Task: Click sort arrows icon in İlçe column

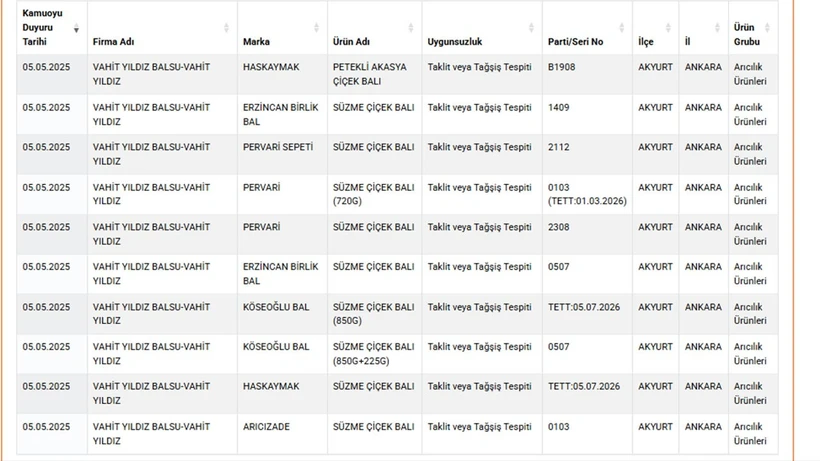Action: [x=669, y=28]
